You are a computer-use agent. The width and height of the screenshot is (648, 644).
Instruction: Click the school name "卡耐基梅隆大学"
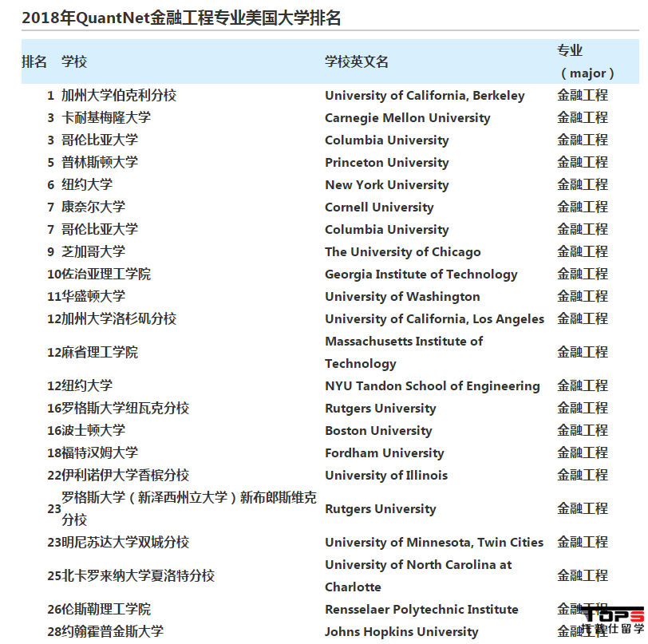[x=106, y=118]
